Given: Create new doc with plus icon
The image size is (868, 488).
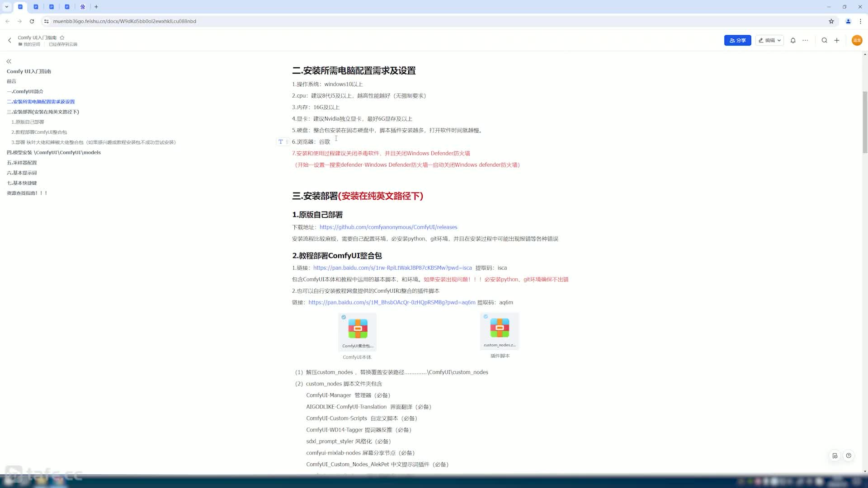Looking at the screenshot, I should tap(837, 40).
